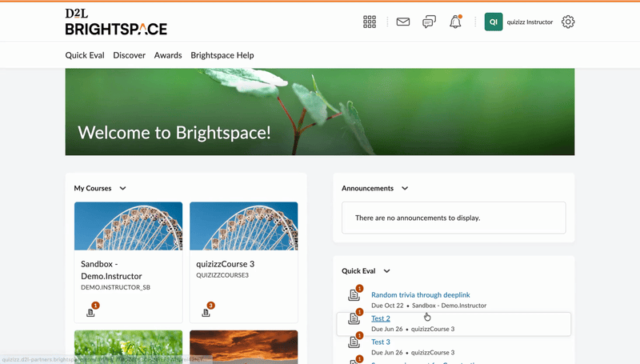
Task: Open the update alerts bell icon
Action: [455, 22]
